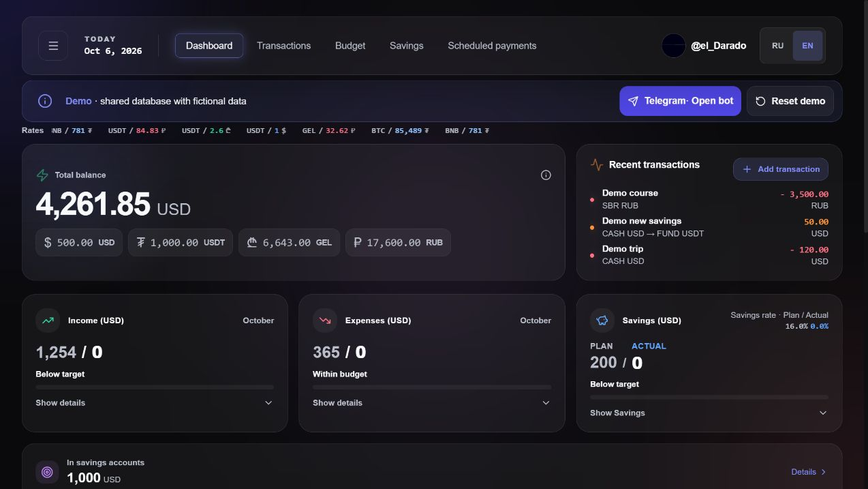Click the lari symbol in GEL chip
The height and width of the screenshot is (489, 868).
point(251,242)
